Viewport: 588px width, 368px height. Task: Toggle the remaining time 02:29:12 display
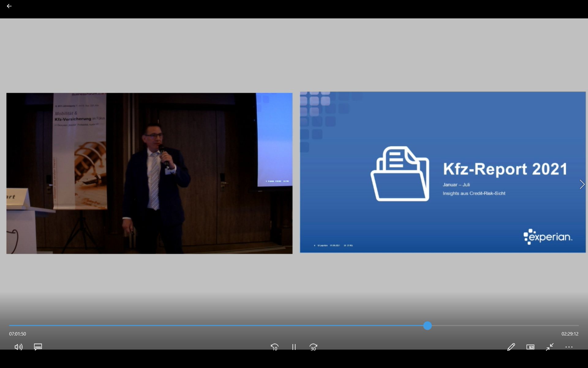(570, 334)
